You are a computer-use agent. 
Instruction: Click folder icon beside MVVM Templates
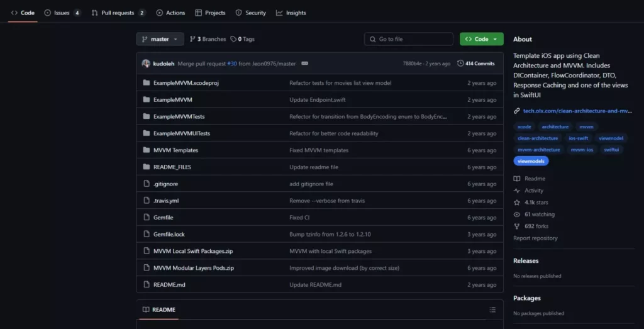tap(146, 150)
